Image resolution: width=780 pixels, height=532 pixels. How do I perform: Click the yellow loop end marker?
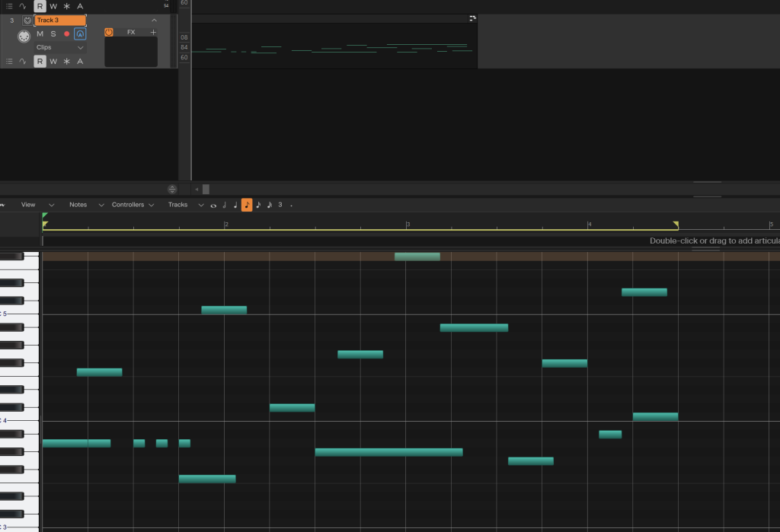pos(676,225)
